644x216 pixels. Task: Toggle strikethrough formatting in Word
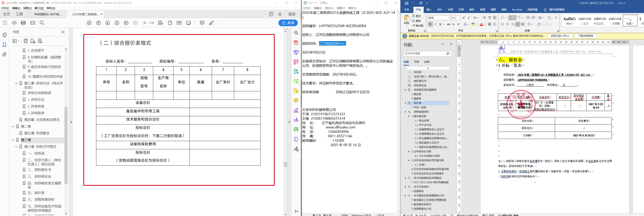click(x=449, y=24)
